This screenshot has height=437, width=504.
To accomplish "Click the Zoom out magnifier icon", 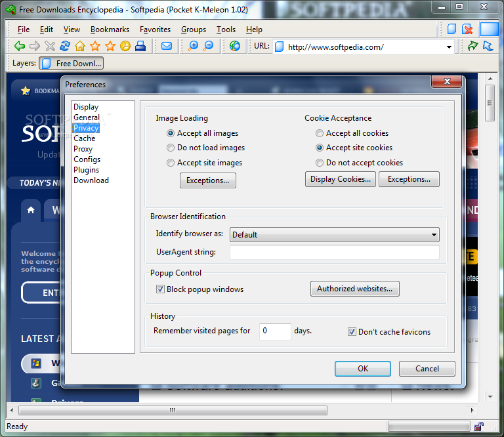I will point(209,47).
